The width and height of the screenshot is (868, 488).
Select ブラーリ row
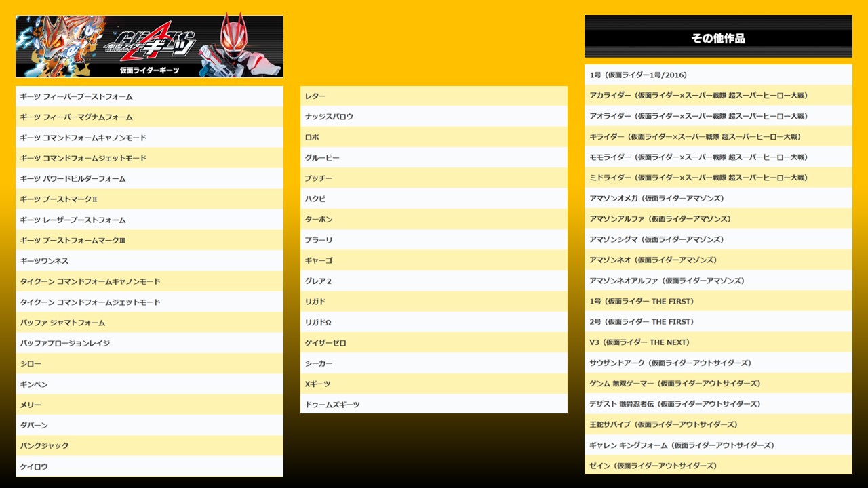tap(434, 240)
